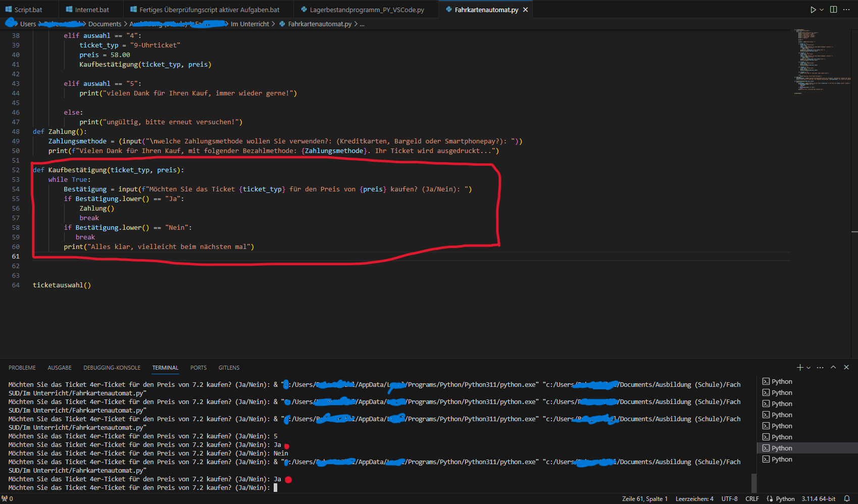Click the terminal scrollbar thumb
The height and width of the screenshot is (504, 858).
pyautogui.click(x=754, y=483)
